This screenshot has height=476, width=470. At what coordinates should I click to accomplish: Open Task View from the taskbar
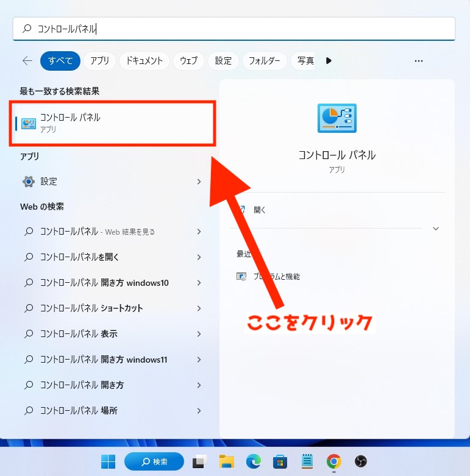click(199, 461)
